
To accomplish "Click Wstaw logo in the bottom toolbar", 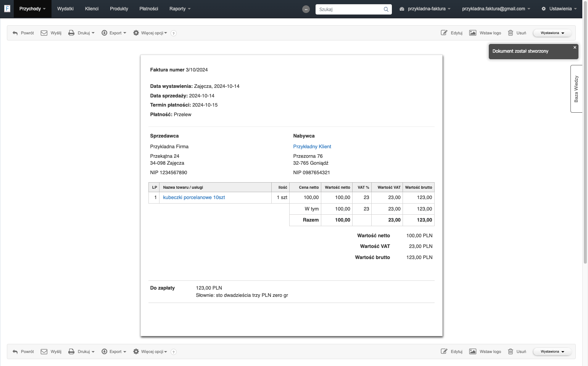I will [485, 351].
